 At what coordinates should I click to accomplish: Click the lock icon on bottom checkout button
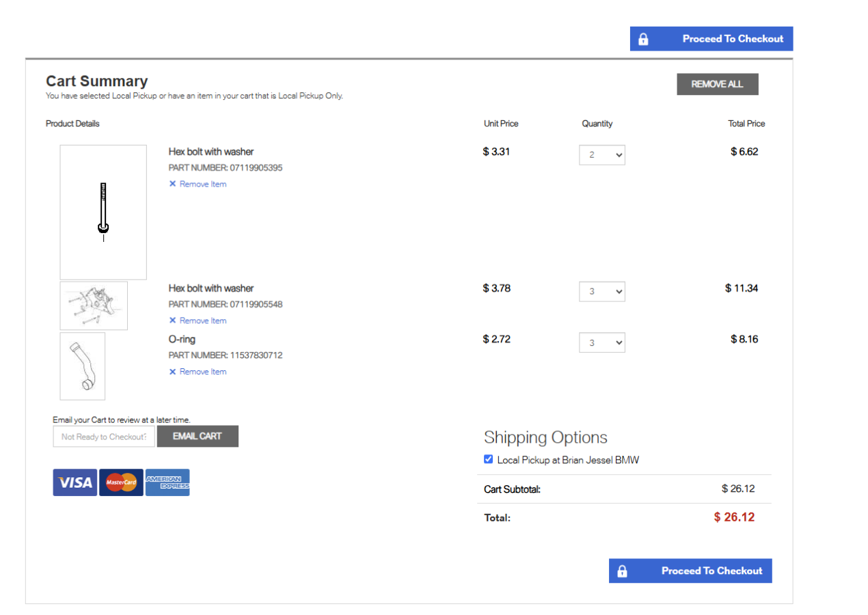tap(622, 571)
